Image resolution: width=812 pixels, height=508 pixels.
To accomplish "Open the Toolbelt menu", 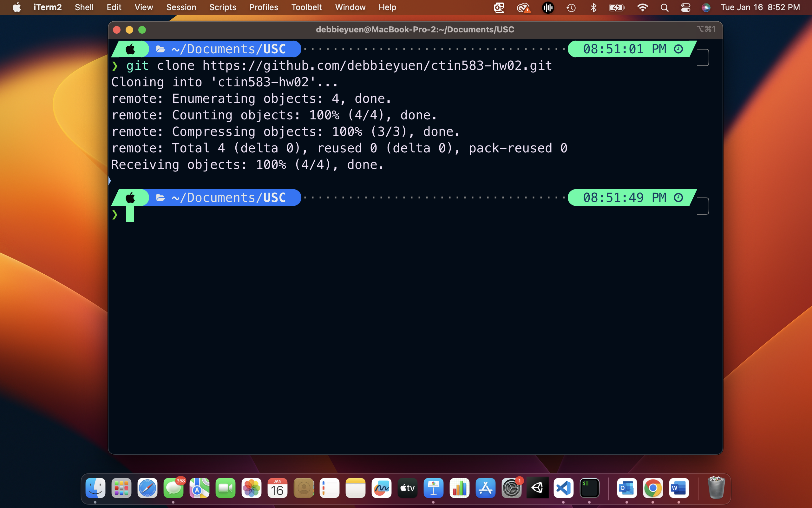I will [x=306, y=7].
